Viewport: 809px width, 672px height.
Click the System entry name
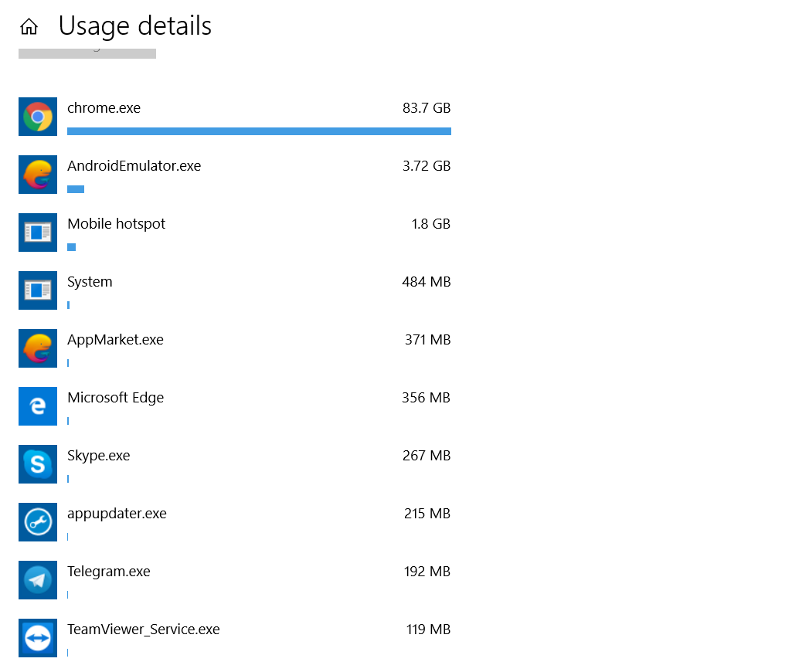coord(90,282)
